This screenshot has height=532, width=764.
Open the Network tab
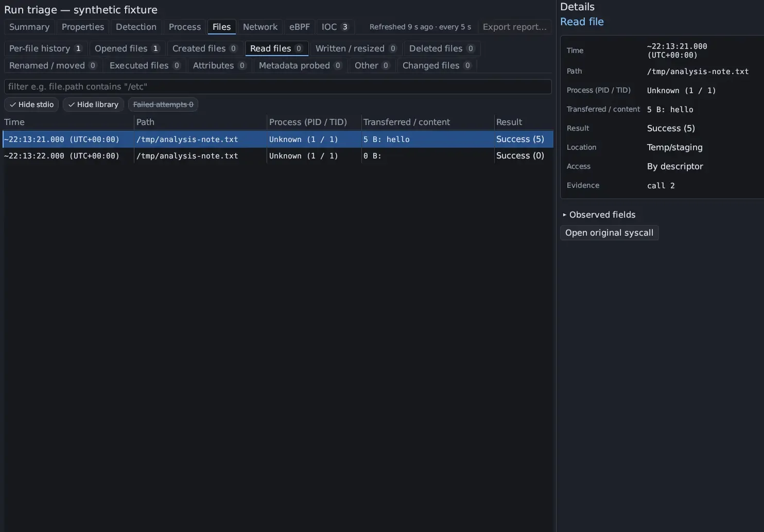[x=260, y=27]
